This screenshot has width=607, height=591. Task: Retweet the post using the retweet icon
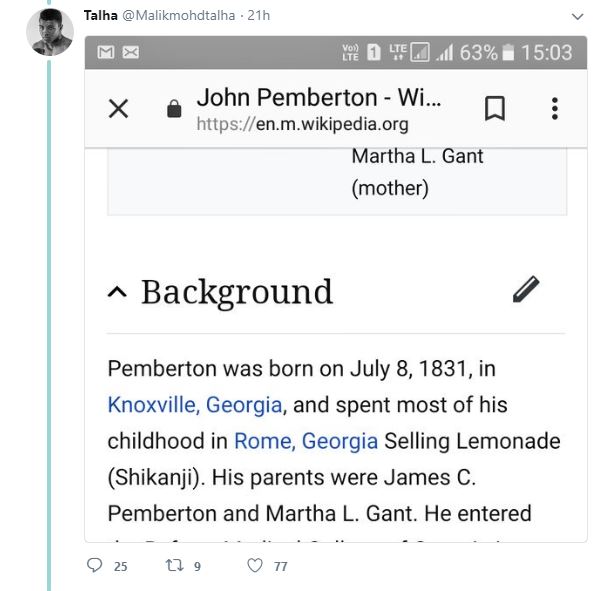pos(174,566)
